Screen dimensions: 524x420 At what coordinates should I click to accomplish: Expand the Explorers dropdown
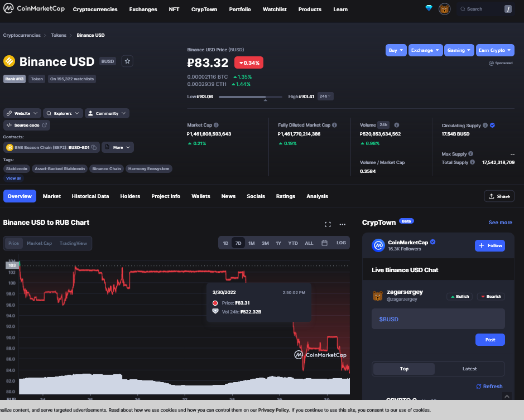coord(63,113)
